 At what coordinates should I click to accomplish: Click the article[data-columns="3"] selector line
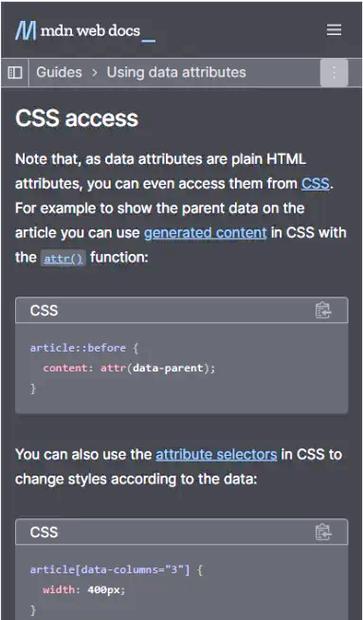[117, 570]
